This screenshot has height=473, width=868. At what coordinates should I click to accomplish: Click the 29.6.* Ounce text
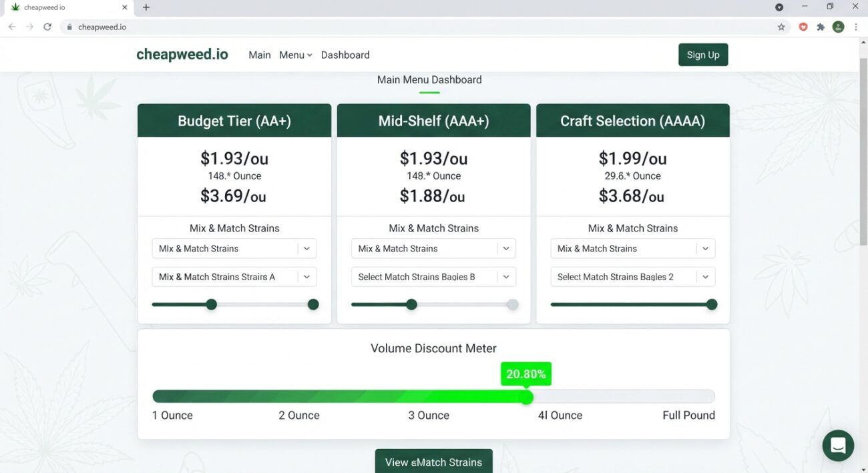(632, 176)
